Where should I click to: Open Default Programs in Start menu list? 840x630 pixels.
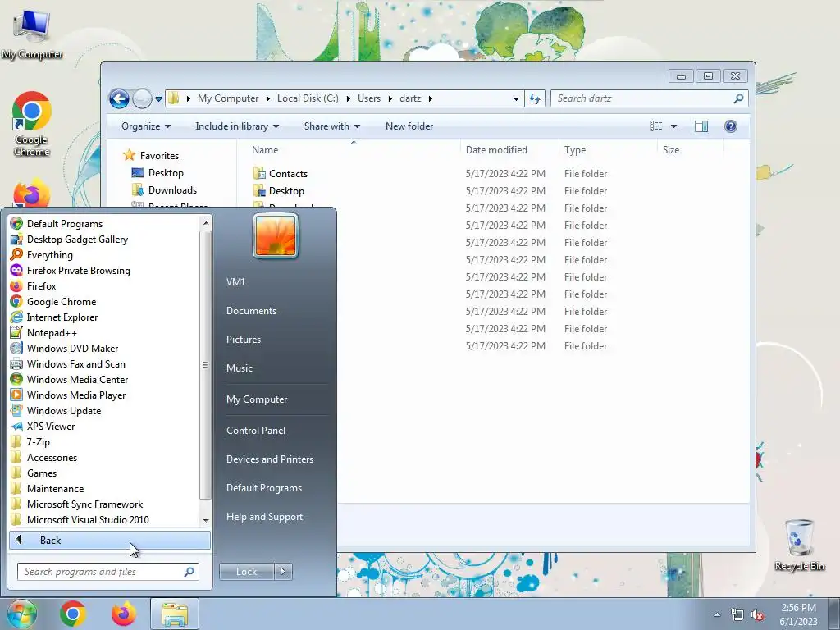(x=64, y=224)
